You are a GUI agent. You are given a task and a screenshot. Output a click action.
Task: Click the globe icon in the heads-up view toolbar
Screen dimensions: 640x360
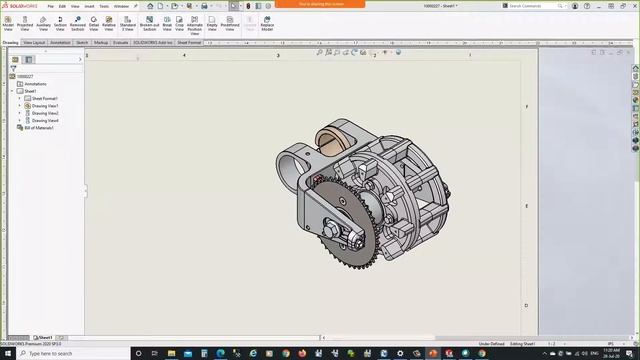pos(398,52)
